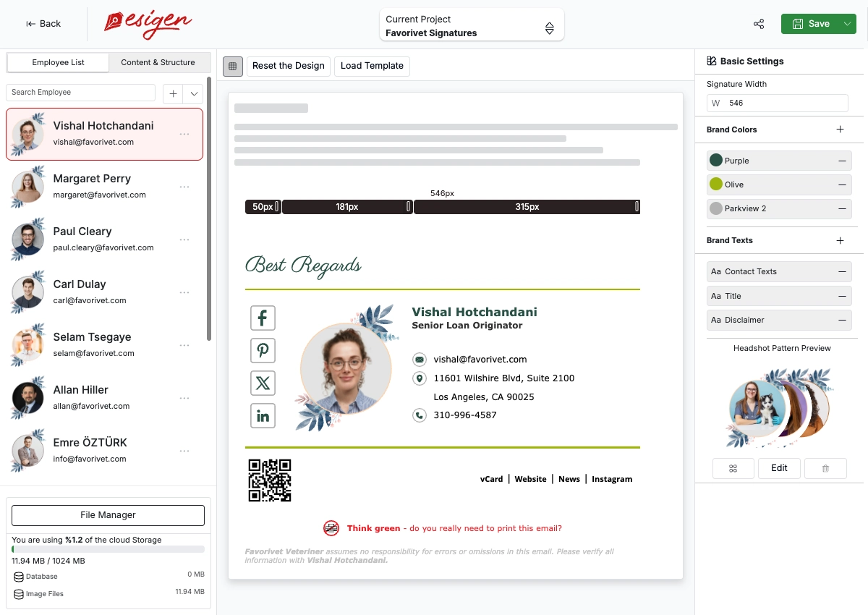
Task: Click the Load Template button
Action: click(372, 66)
